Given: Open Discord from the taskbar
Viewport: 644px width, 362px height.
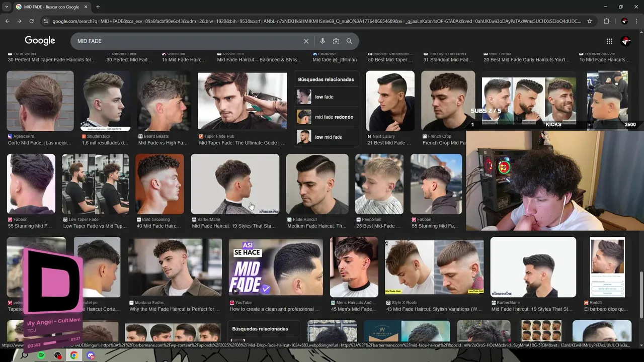Looking at the screenshot, I should coord(91,355).
